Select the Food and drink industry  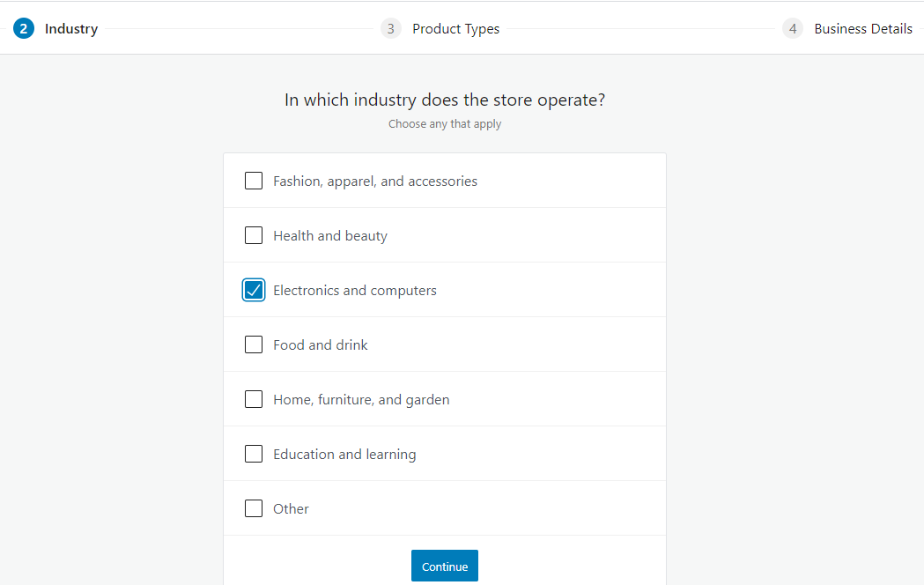pyautogui.click(x=254, y=344)
